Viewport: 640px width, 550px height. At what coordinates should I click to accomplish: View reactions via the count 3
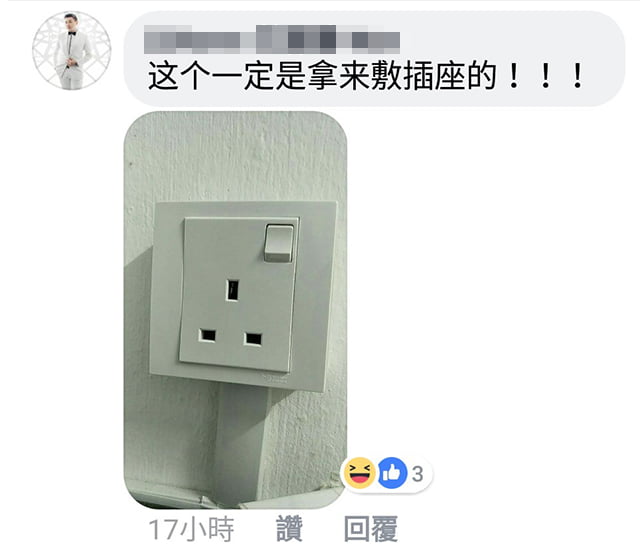pos(417,474)
